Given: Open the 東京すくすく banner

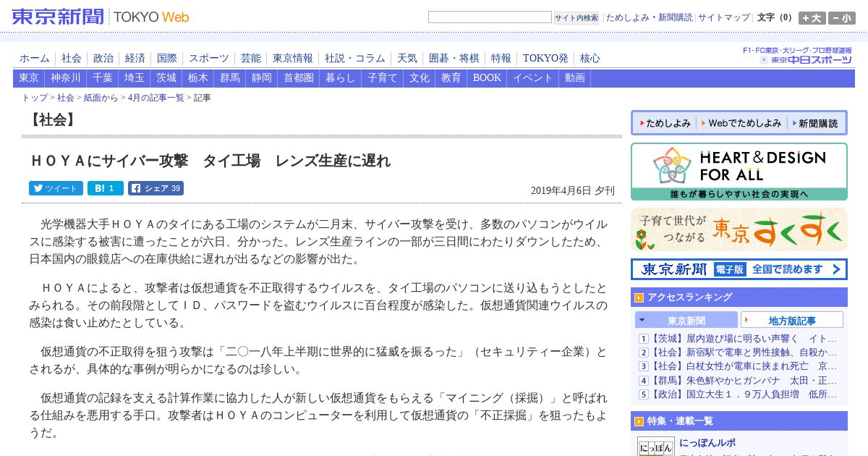Looking at the screenshot, I should click(x=739, y=229).
